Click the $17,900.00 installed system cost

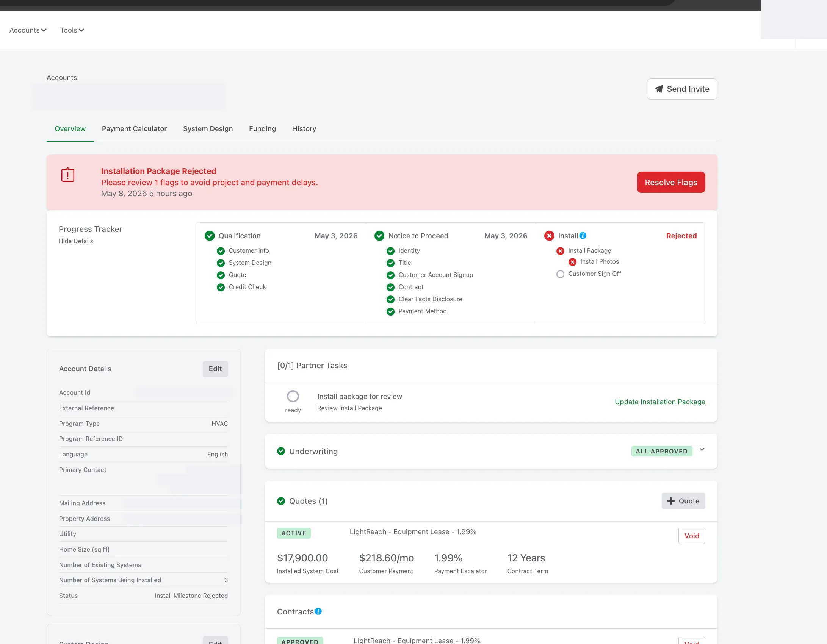(x=302, y=558)
